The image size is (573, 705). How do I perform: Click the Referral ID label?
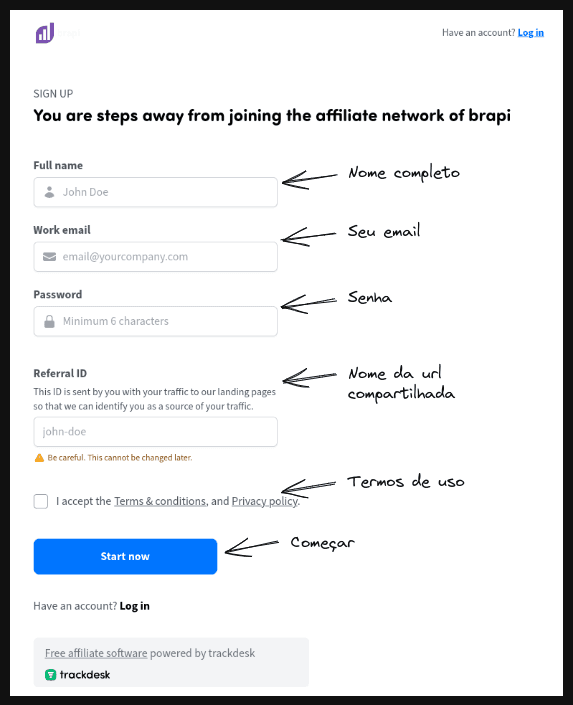click(60, 373)
